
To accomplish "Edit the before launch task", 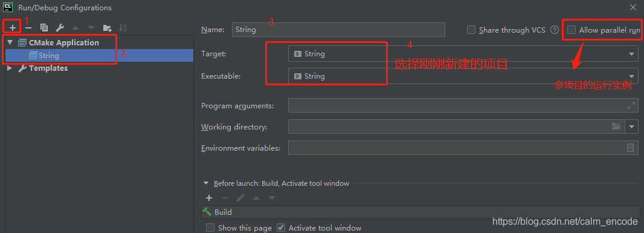I will (x=240, y=198).
